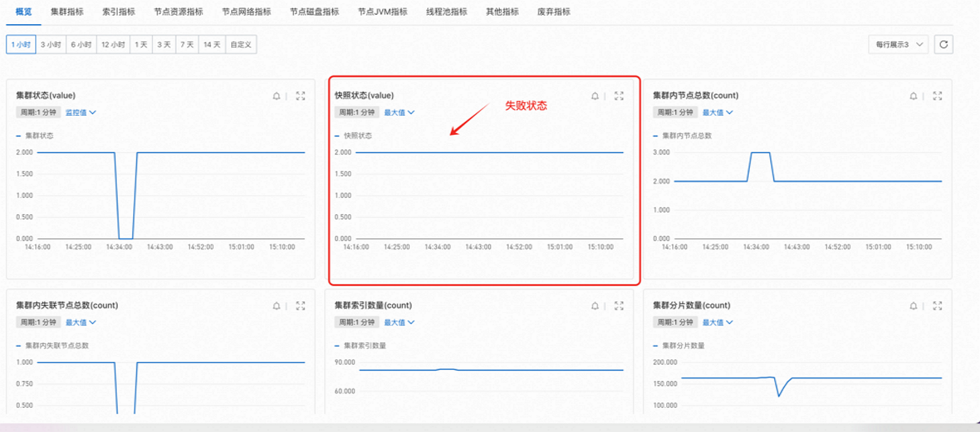Enlarge the 集群内失联节点总数 chart
Viewport: 980px width, 432px height.
pos(300,306)
